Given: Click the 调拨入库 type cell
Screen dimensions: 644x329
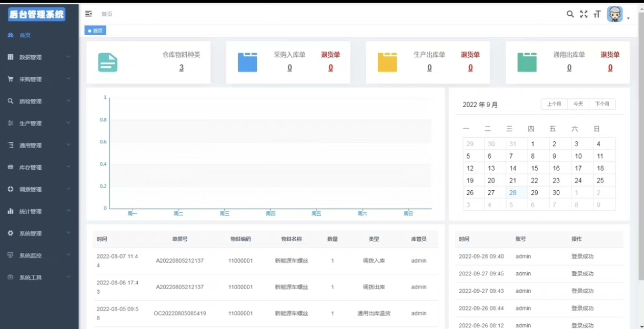Looking at the screenshot, I should click(374, 261).
